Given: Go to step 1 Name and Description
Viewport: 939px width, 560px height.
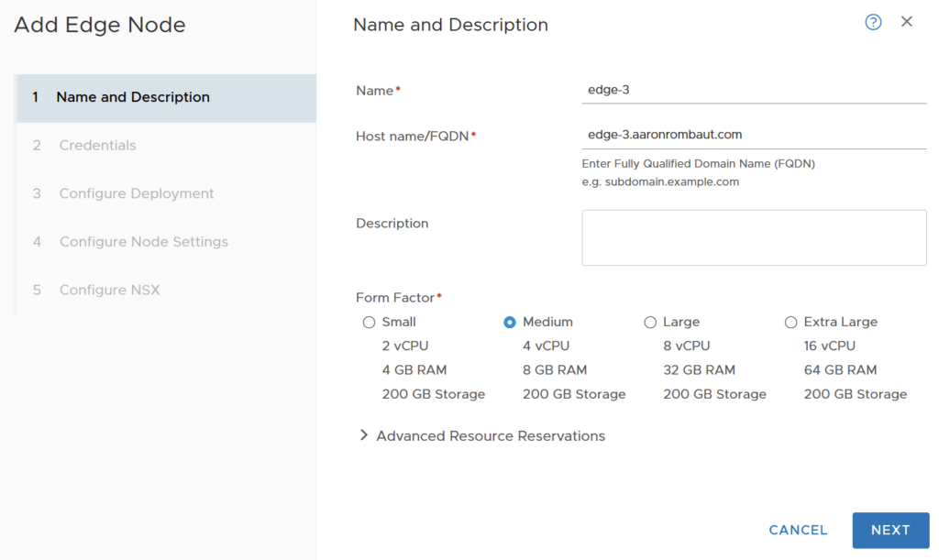Looking at the screenshot, I should point(133,97).
